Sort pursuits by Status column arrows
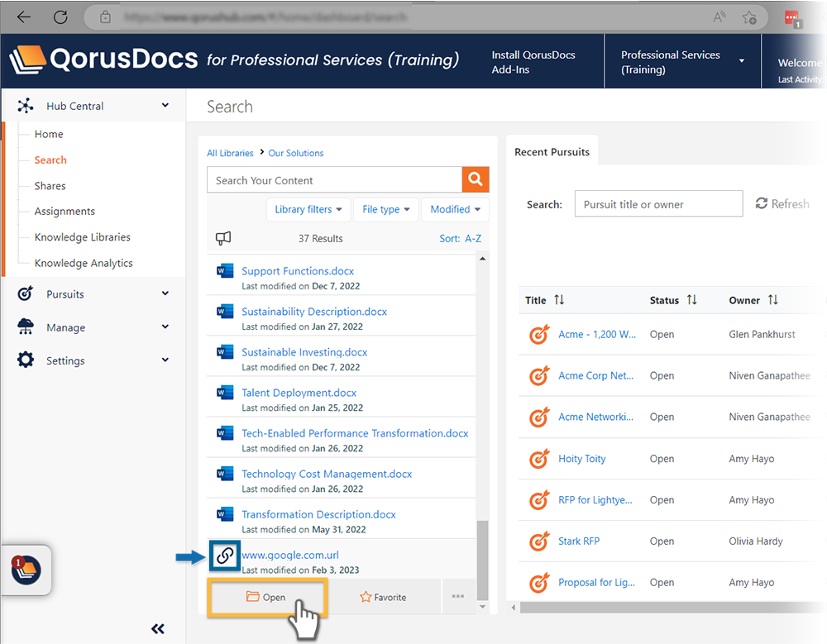Image resolution: width=827 pixels, height=644 pixels. pyautogui.click(x=692, y=299)
